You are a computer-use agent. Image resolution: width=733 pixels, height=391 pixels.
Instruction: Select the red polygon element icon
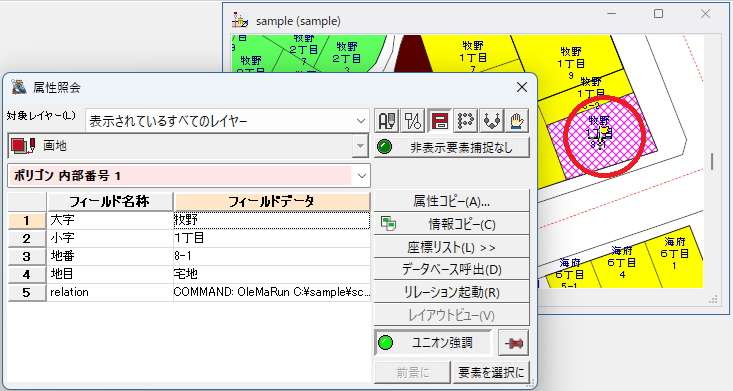click(x=439, y=121)
